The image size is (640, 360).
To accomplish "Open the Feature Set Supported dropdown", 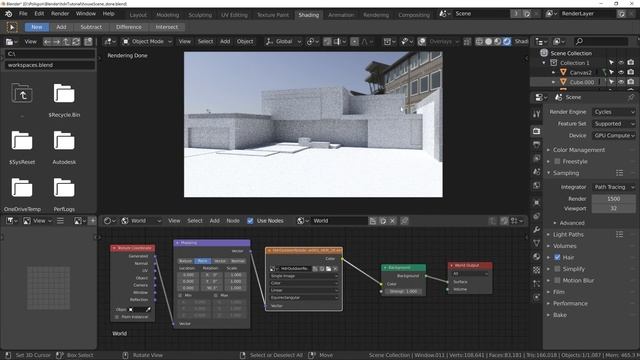I will click(614, 124).
